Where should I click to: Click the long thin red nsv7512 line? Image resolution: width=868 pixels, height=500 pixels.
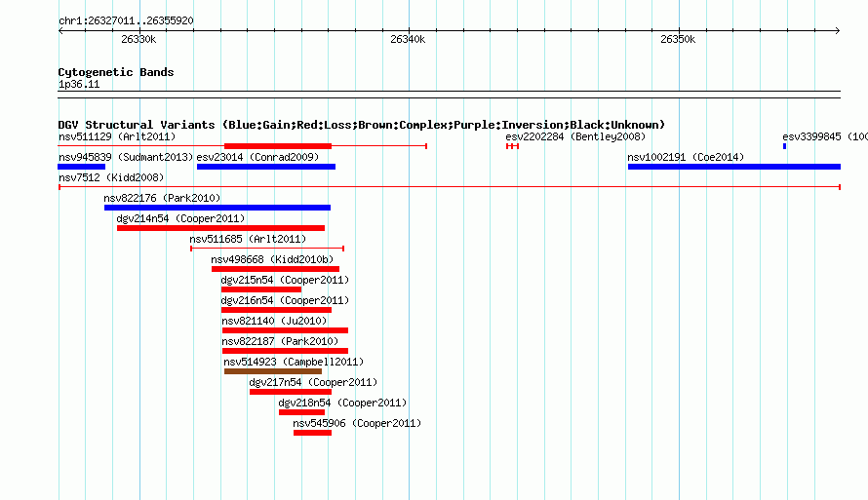coord(450,187)
